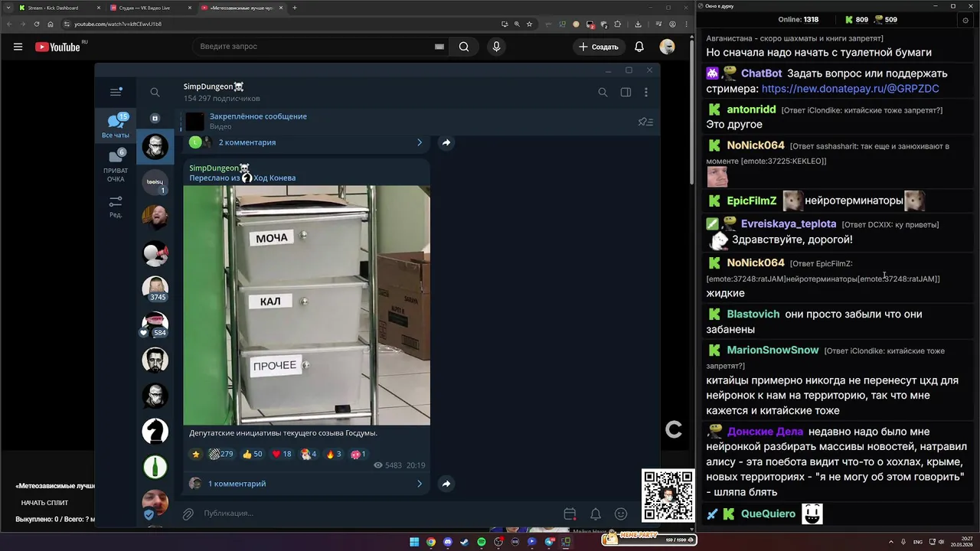Open the channel three-dot options menu
The image size is (980, 551).
click(646, 93)
